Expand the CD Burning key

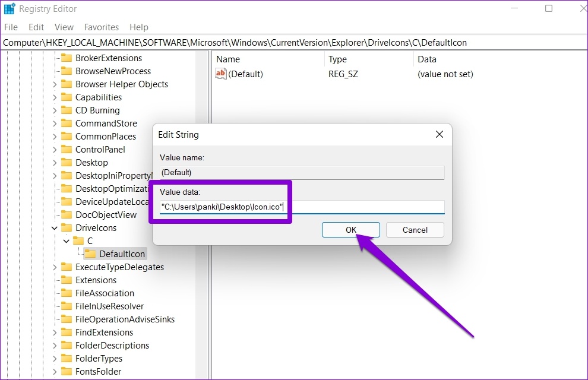click(x=55, y=110)
